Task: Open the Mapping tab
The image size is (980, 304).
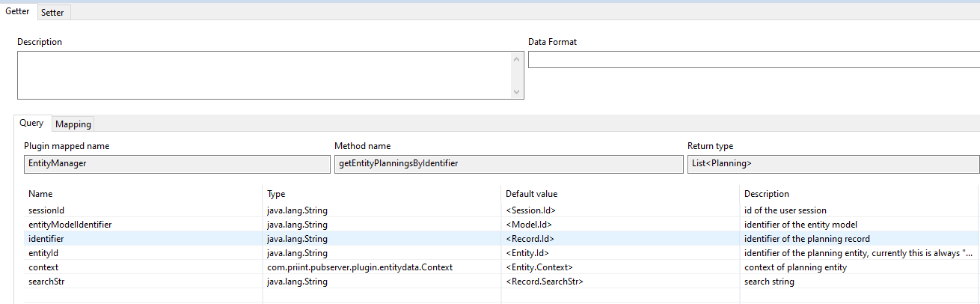Action: point(73,124)
